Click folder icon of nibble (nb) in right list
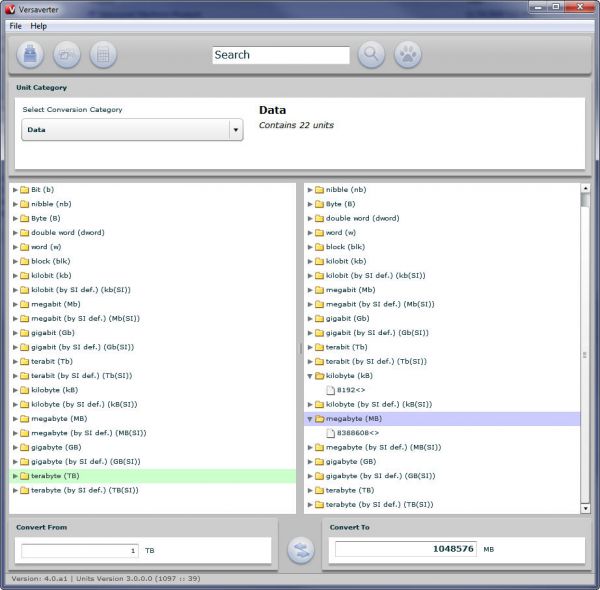 pyautogui.click(x=320, y=190)
